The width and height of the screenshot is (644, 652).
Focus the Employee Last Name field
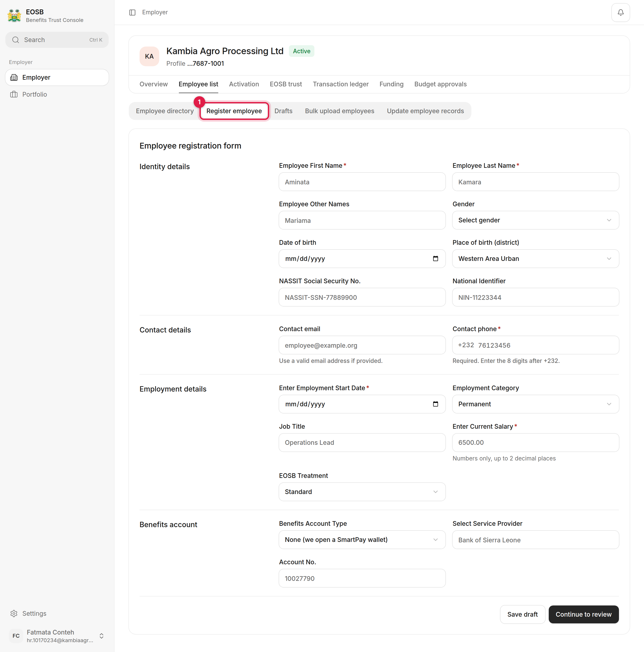[535, 182]
